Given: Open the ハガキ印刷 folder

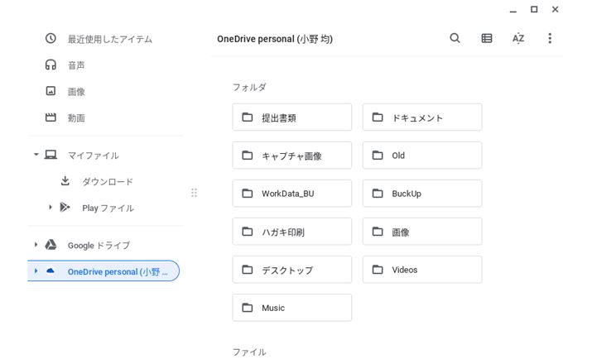Looking at the screenshot, I should click(291, 232).
